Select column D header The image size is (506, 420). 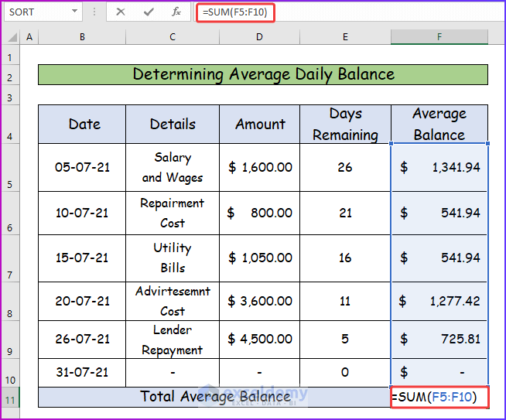(x=259, y=37)
